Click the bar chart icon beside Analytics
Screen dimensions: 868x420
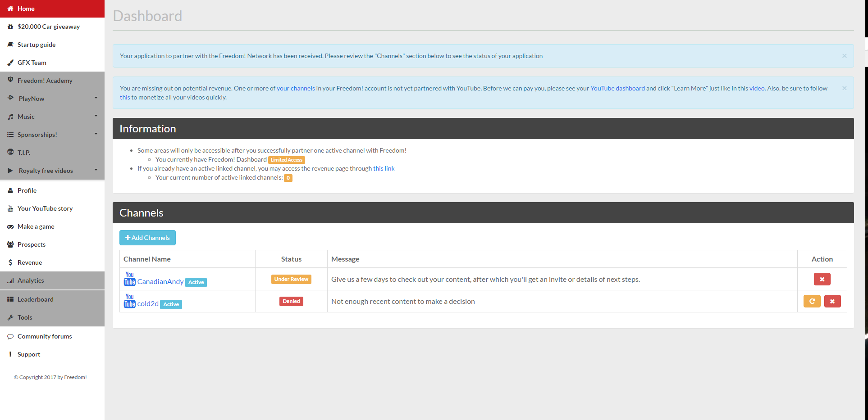pos(10,280)
